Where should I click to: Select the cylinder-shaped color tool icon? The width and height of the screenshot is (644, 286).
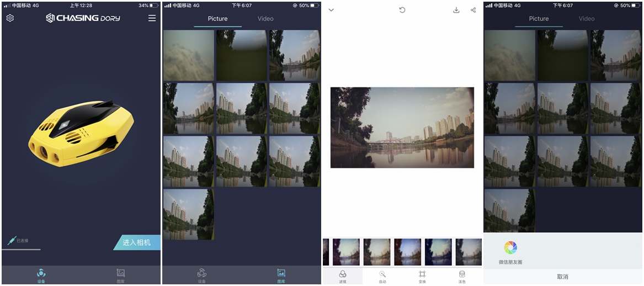pos(462,276)
